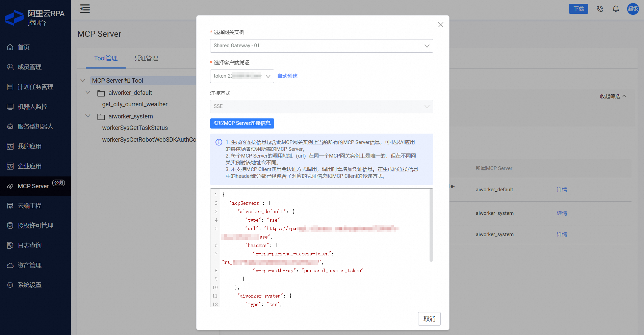This screenshot has width=644, height=335.
Task: Select the get_city_current_weather tool
Action: [135, 104]
